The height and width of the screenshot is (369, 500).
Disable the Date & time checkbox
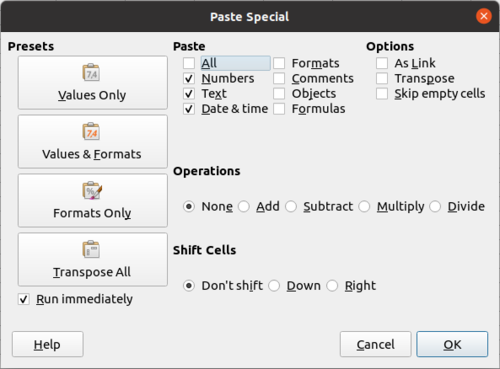pyautogui.click(x=189, y=109)
